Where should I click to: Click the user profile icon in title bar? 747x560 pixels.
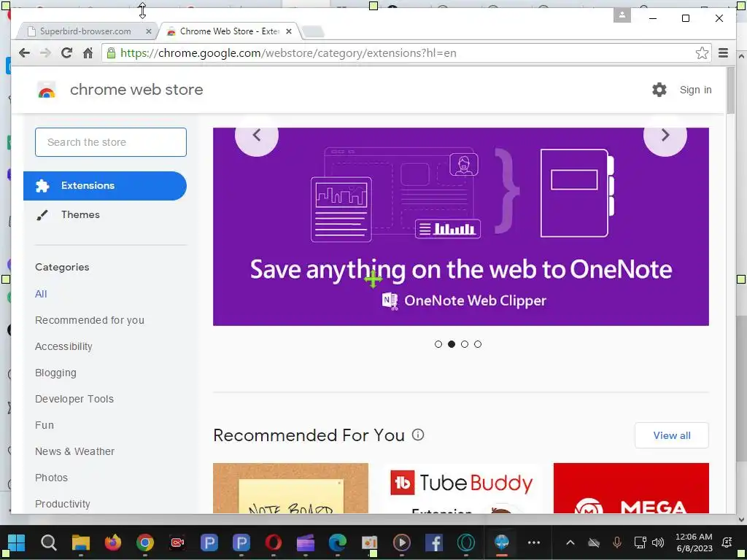(x=622, y=15)
